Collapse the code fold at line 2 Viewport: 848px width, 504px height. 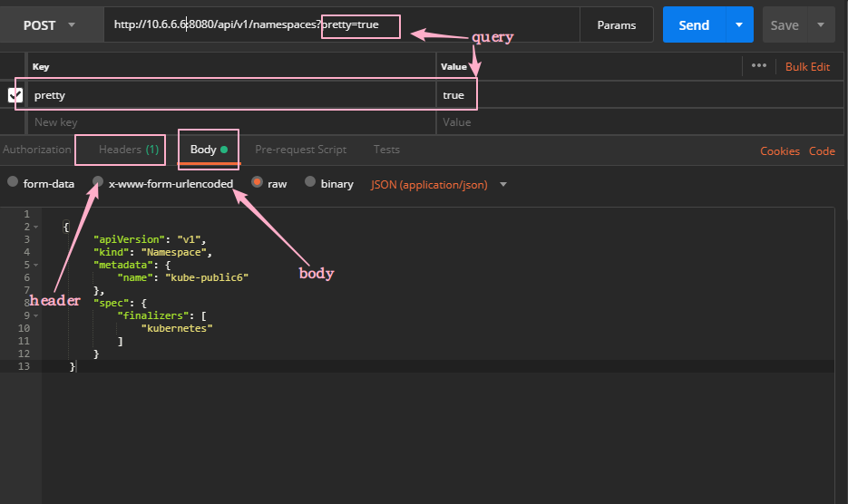pyautogui.click(x=36, y=228)
